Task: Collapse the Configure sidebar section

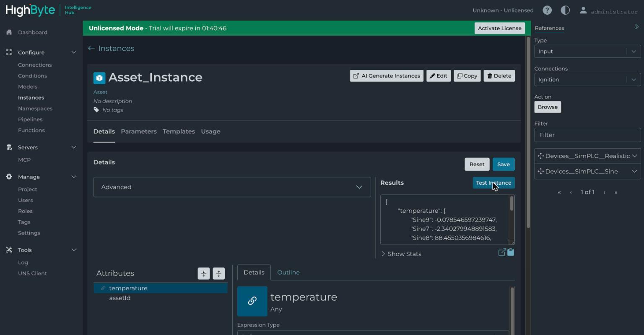Action: [74, 52]
